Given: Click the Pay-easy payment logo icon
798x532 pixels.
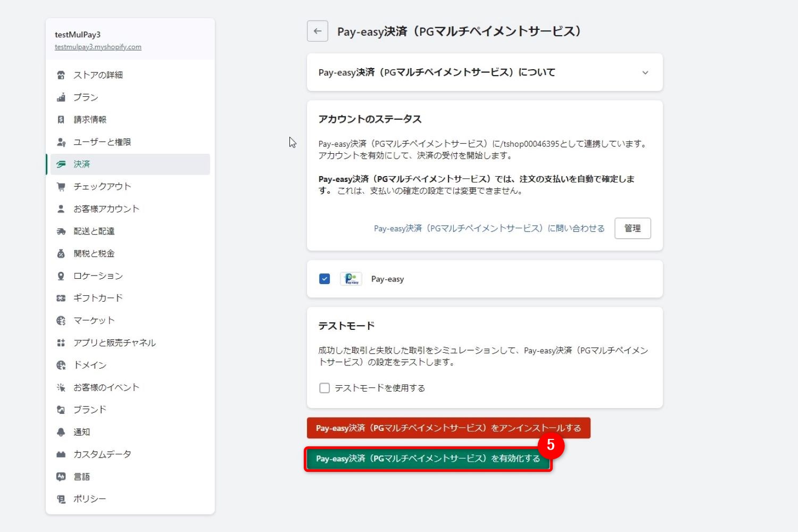Looking at the screenshot, I should point(351,278).
